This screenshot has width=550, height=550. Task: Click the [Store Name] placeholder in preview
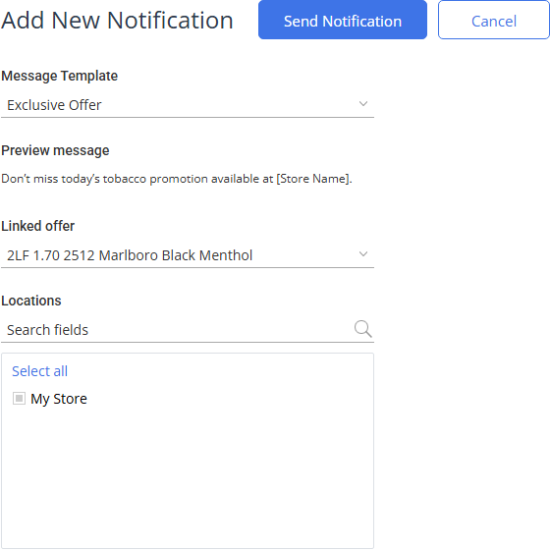pyautogui.click(x=314, y=179)
